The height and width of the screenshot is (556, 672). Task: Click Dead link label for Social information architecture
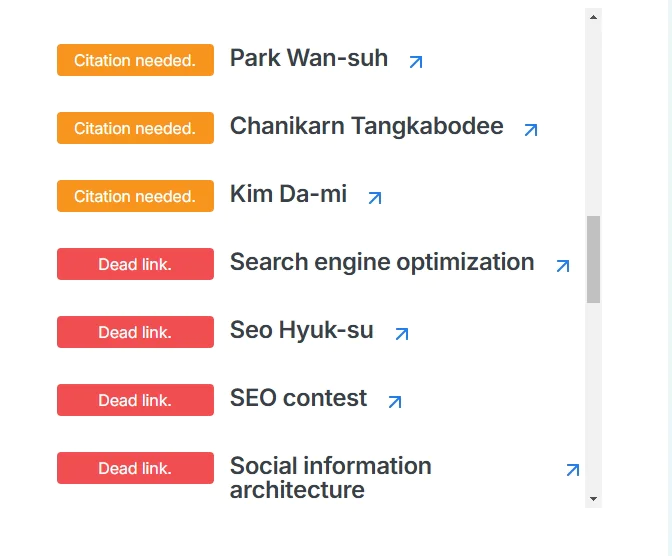[x=135, y=468]
